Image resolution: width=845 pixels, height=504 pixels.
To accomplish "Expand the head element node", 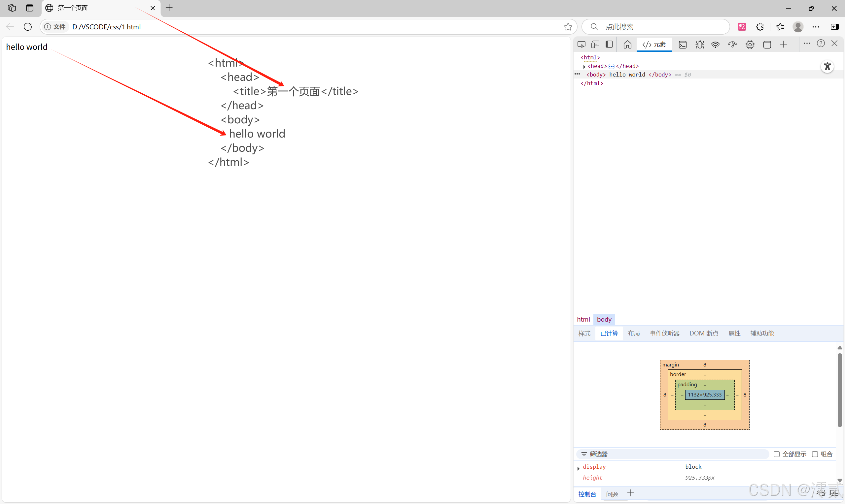I will (584, 66).
